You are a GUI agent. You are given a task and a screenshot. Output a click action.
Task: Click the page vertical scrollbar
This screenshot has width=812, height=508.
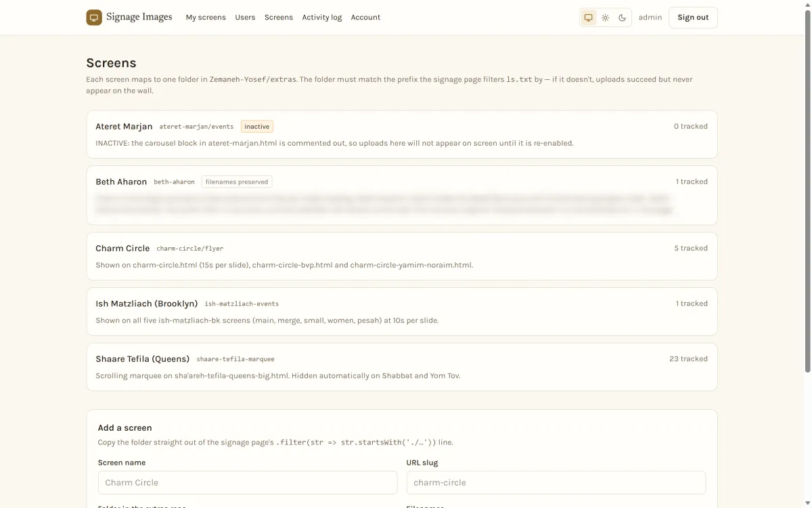click(x=807, y=190)
